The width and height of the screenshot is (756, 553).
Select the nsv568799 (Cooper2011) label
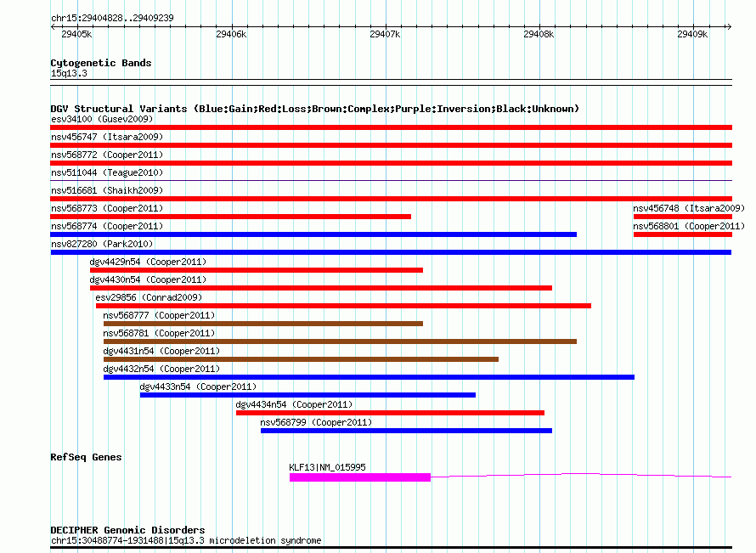[x=316, y=422]
